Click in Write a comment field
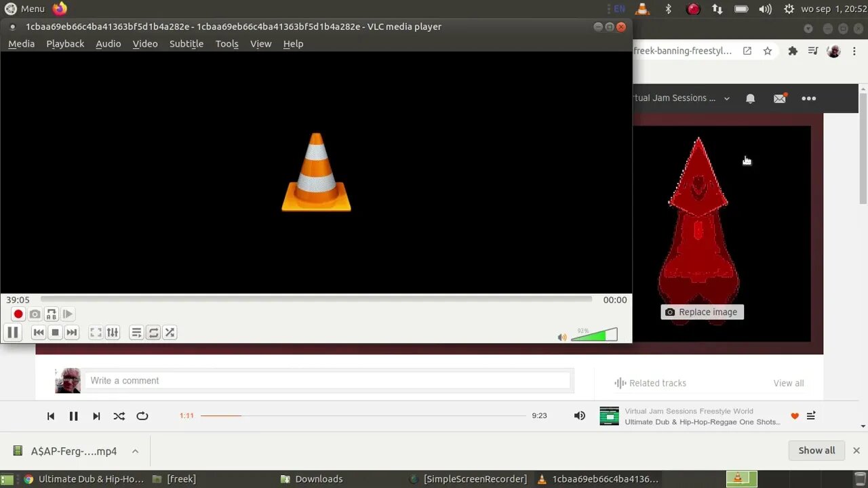The image size is (868, 488). [329, 380]
